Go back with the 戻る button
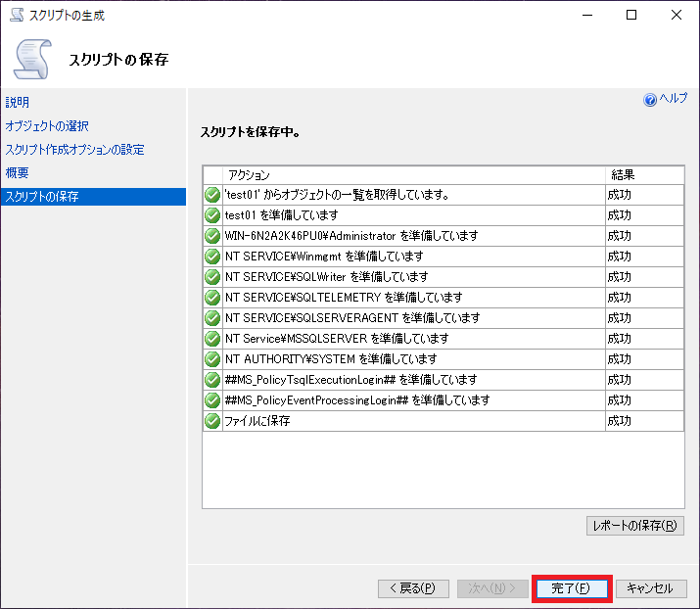 pyautogui.click(x=413, y=588)
